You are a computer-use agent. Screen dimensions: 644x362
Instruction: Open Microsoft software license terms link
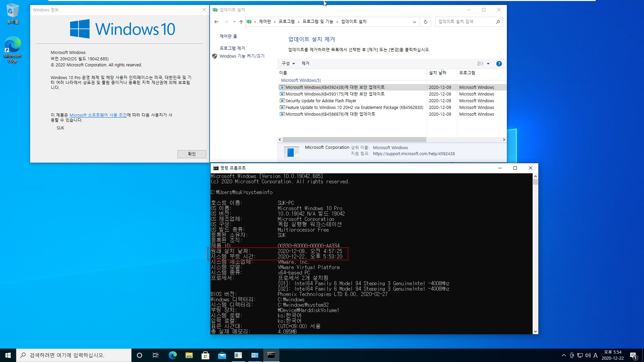(98, 115)
